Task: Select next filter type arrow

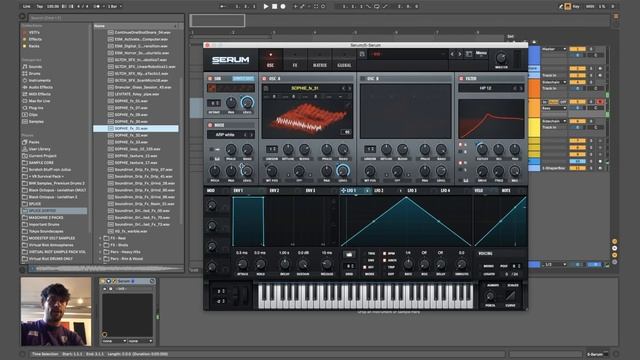Action: pos(521,88)
